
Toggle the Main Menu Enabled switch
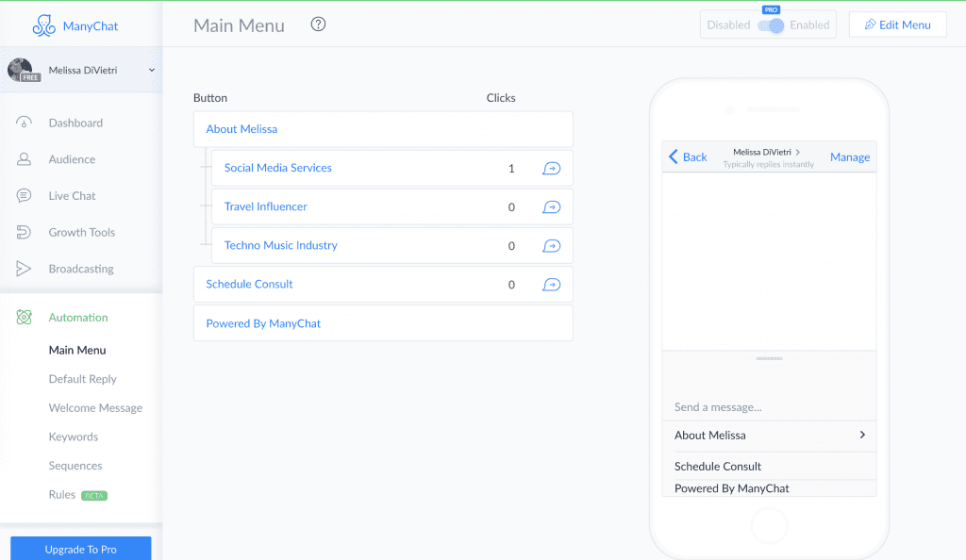point(771,25)
